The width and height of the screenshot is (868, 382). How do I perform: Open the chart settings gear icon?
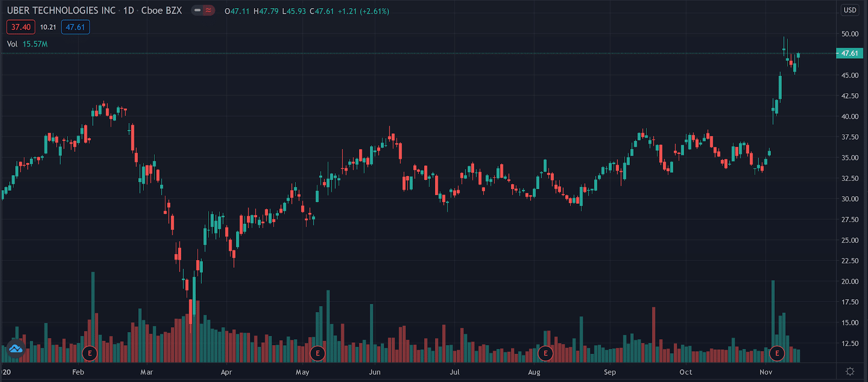850,371
